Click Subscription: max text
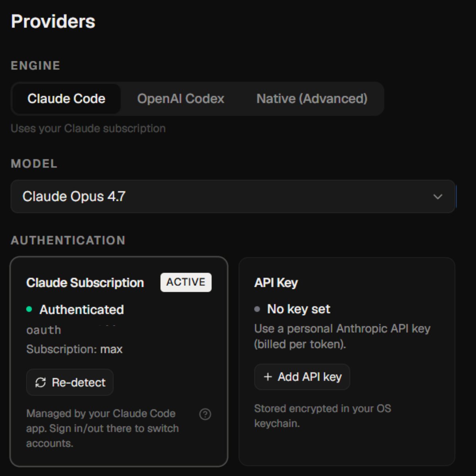Image resolution: width=476 pixels, height=476 pixels. coord(75,349)
